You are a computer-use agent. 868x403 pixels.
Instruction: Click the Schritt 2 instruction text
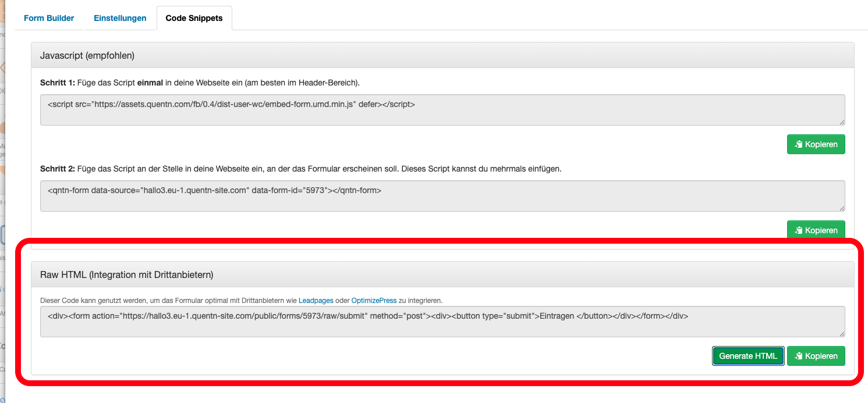300,169
